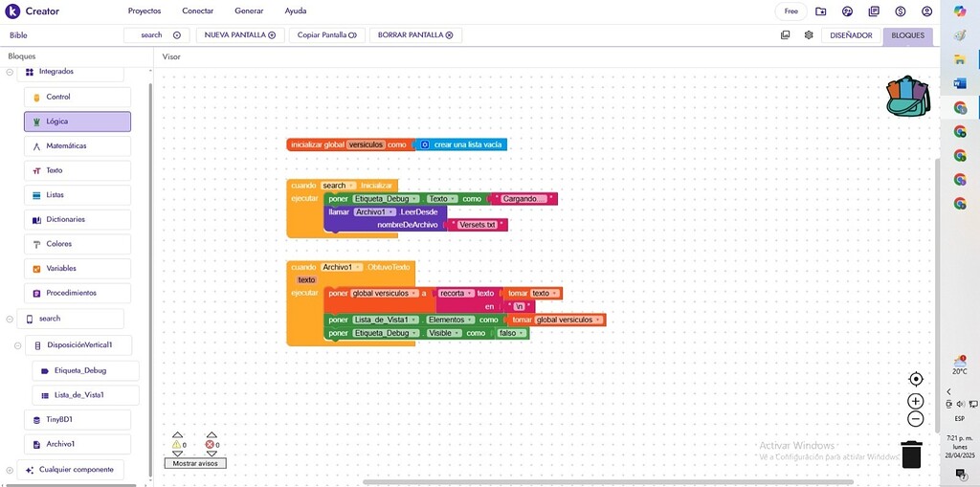Click the NUEVA PANTALLA button
The height and width of the screenshot is (487, 980).
pos(239,35)
